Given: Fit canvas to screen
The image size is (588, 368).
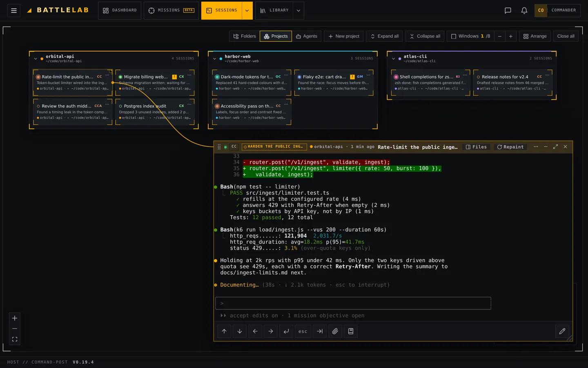Looking at the screenshot, I should (x=15, y=339).
